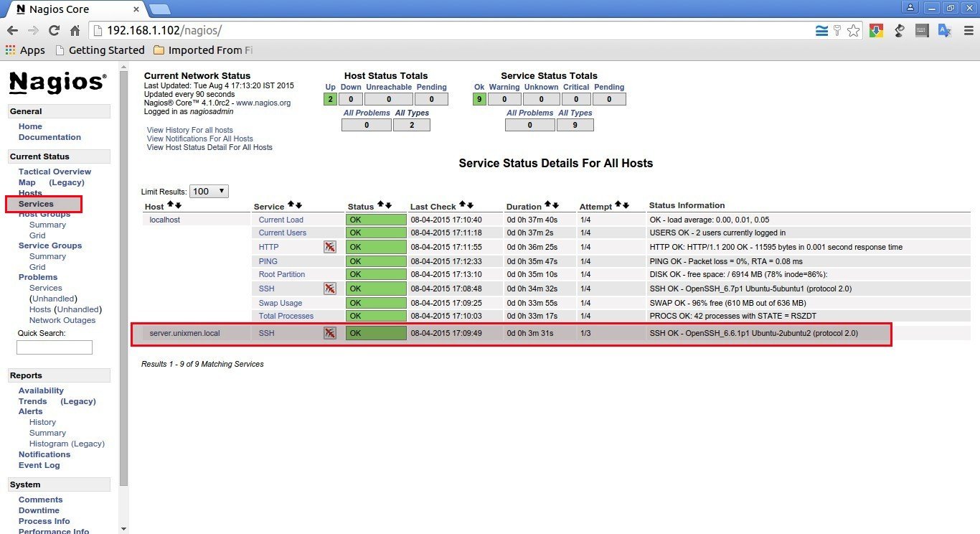Viewport: 980px width, 534px height.
Task: Click the browser address bar
Action: pos(459,31)
